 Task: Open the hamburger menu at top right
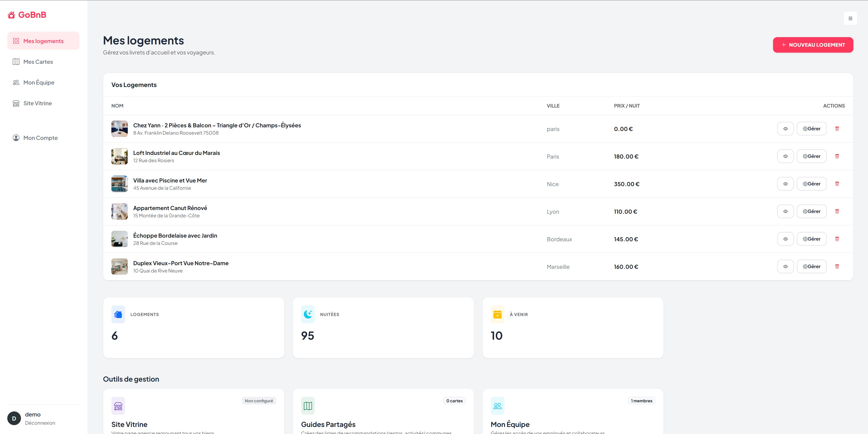pos(851,18)
